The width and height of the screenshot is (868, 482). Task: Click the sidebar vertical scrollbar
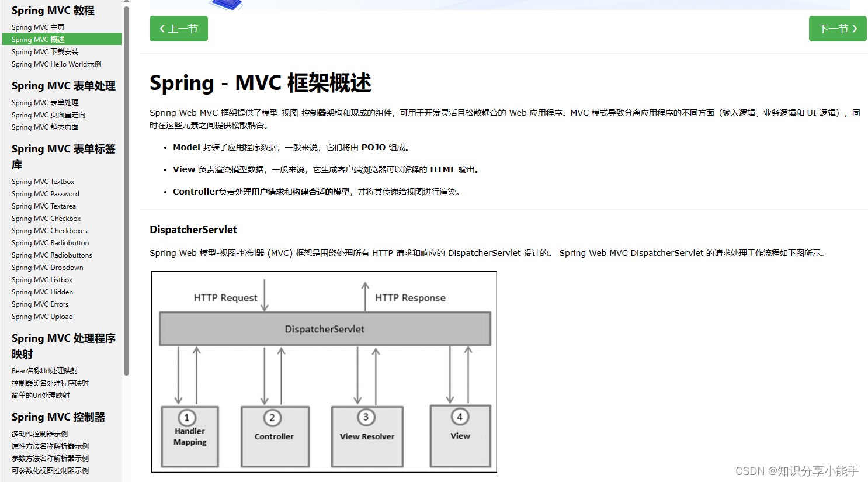[x=126, y=190]
